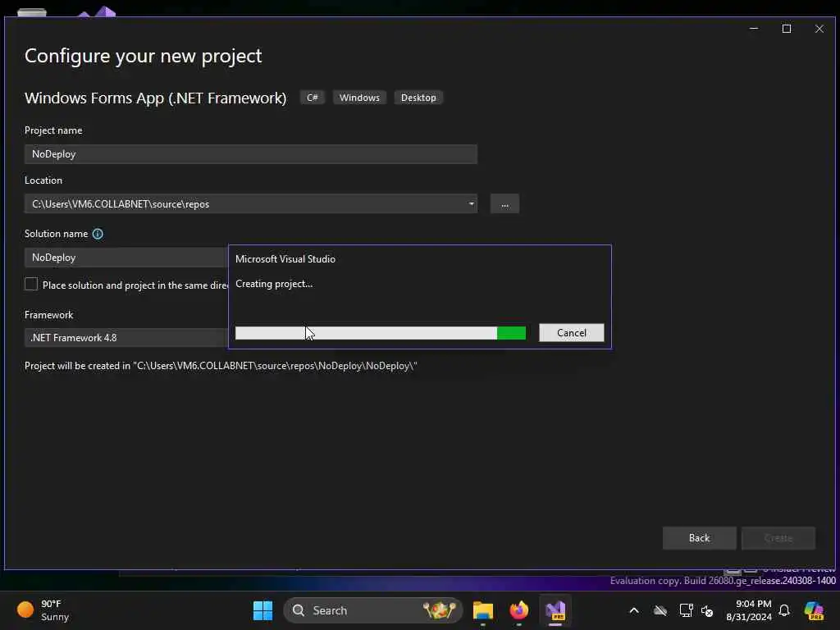Click the Windows tag
Image resolution: width=840 pixels, height=630 pixels.
click(359, 98)
